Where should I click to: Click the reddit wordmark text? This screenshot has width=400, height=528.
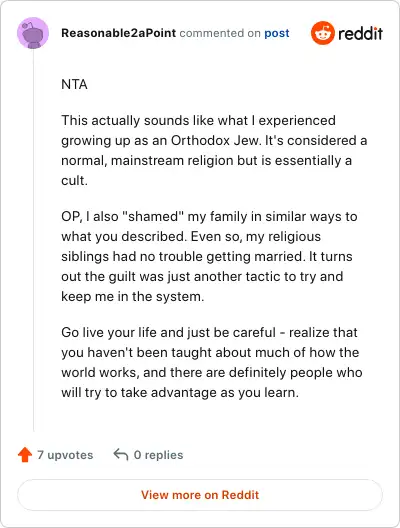point(360,33)
